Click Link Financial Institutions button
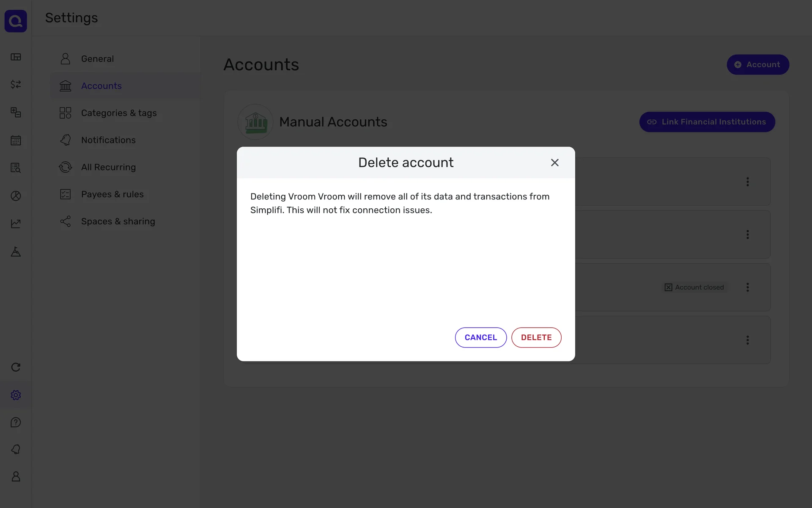812x508 pixels. pyautogui.click(x=707, y=122)
